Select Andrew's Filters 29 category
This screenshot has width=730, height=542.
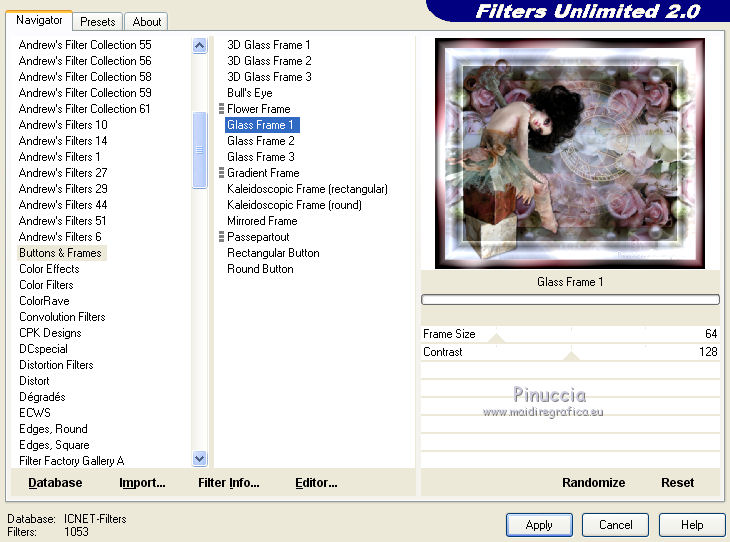(x=63, y=189)
